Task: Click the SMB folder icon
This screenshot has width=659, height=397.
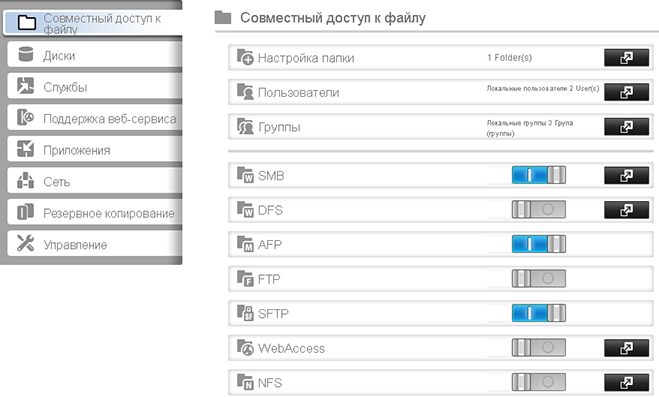Action: pos(245,175)
